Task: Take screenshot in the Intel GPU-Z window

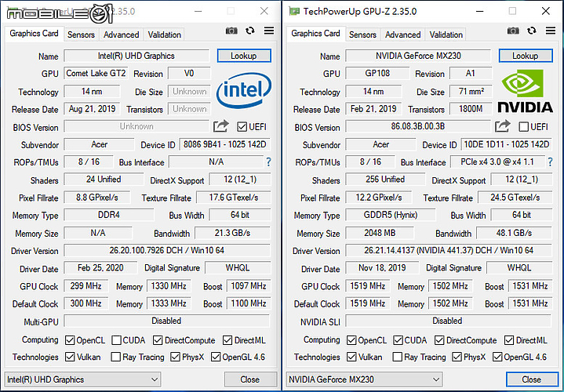Action: point(231,31)
